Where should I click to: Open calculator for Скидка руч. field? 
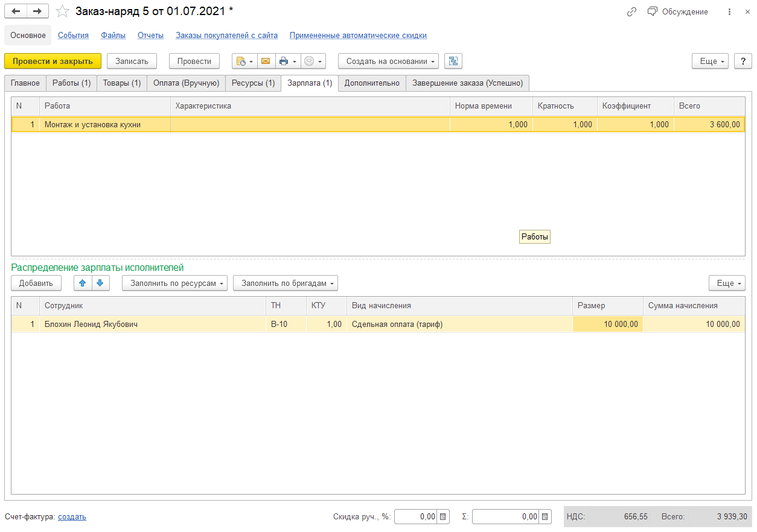pyautogui.click(x=443, y=517)
